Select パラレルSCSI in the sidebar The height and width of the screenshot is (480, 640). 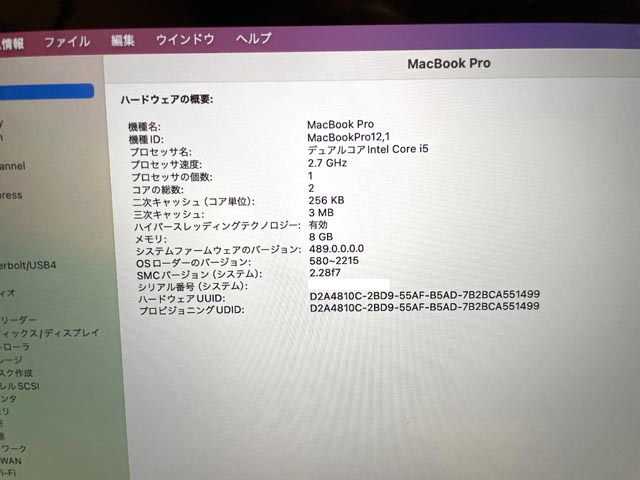(x=24, y=385)
